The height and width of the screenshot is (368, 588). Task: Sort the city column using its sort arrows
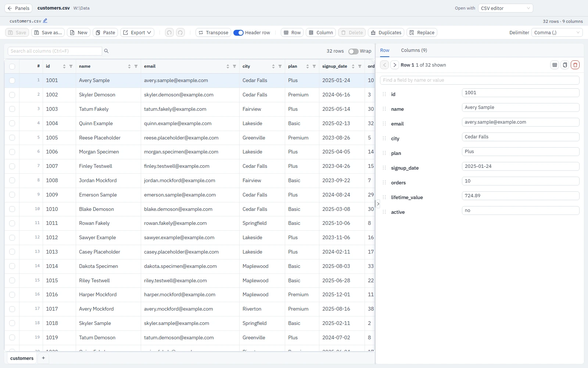click(x=273, y=66)
